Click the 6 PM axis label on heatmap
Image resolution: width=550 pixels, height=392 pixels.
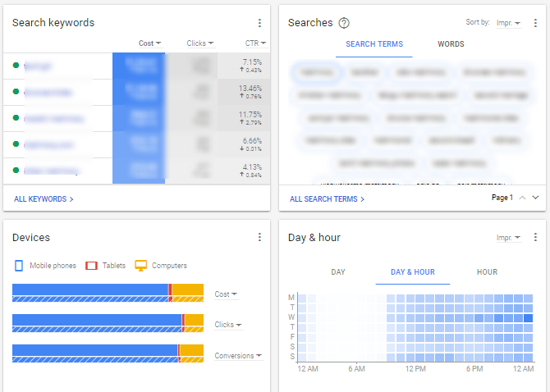click(474, 369)
